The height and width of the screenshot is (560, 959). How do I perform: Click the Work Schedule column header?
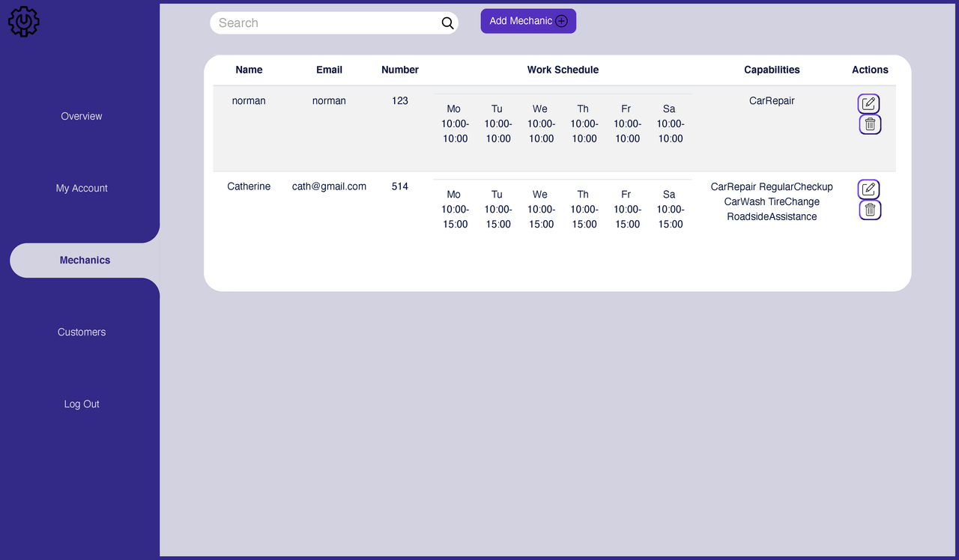click(563, 70)
